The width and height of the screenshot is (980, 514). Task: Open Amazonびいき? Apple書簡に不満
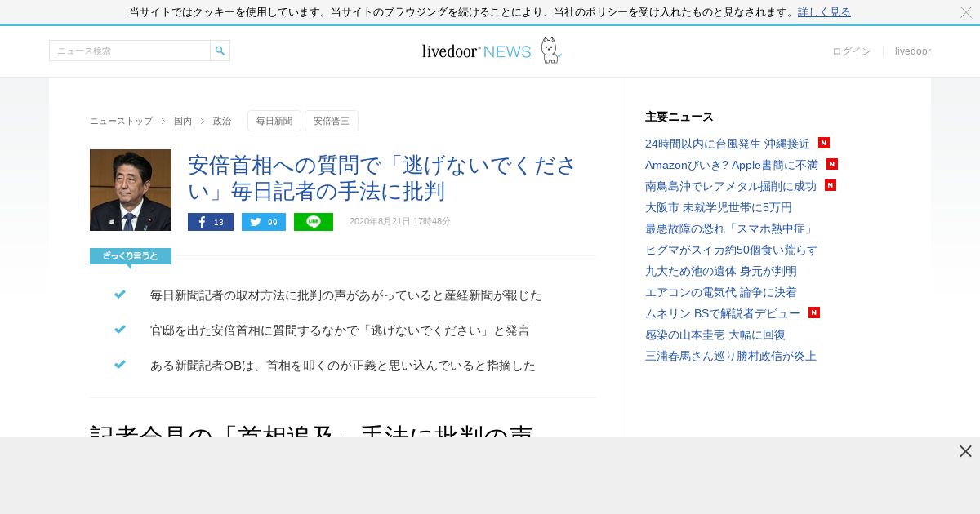(x=732, y=165)
